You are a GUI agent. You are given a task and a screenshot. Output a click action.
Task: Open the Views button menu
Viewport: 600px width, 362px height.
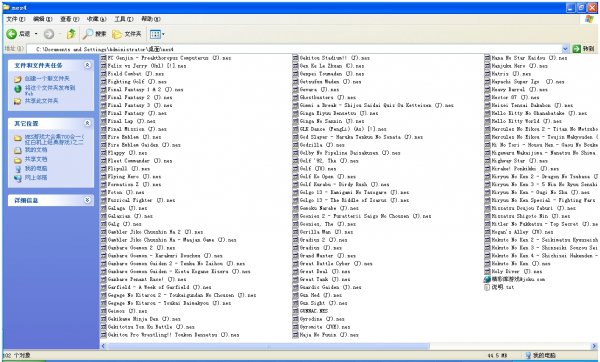click(x=157, y=34)
